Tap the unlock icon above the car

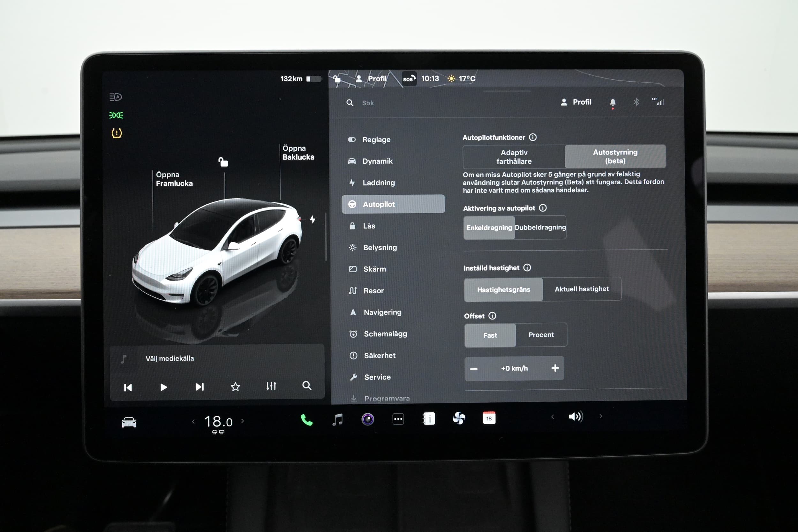[223, 162]
